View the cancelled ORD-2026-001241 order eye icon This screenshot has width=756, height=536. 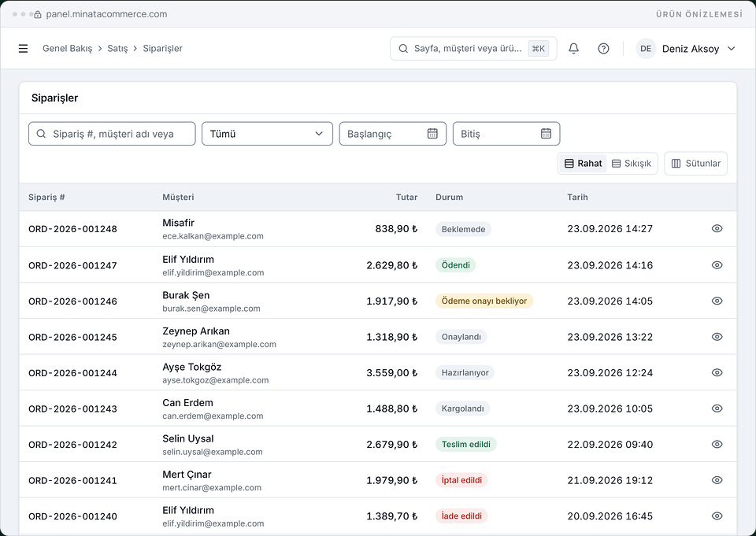pos(717,480)
